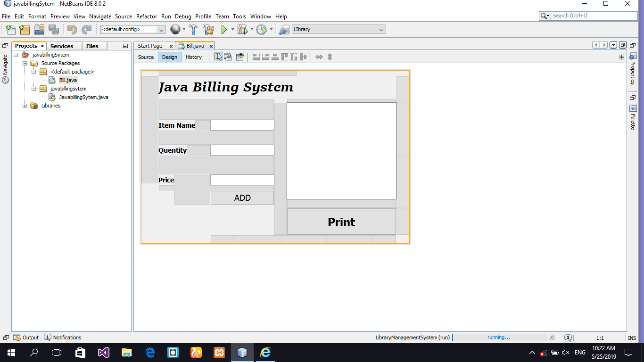
Task: Activate Selection Mode in form designer toolbar
Action: pos(218,57)
